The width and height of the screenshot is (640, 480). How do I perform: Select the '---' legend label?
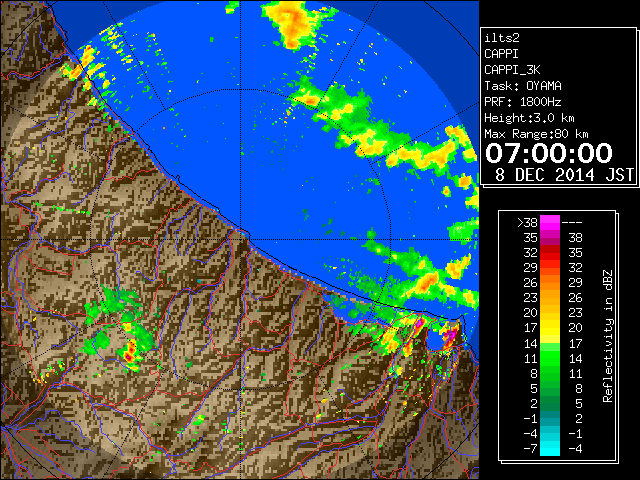tap(572, 223)
